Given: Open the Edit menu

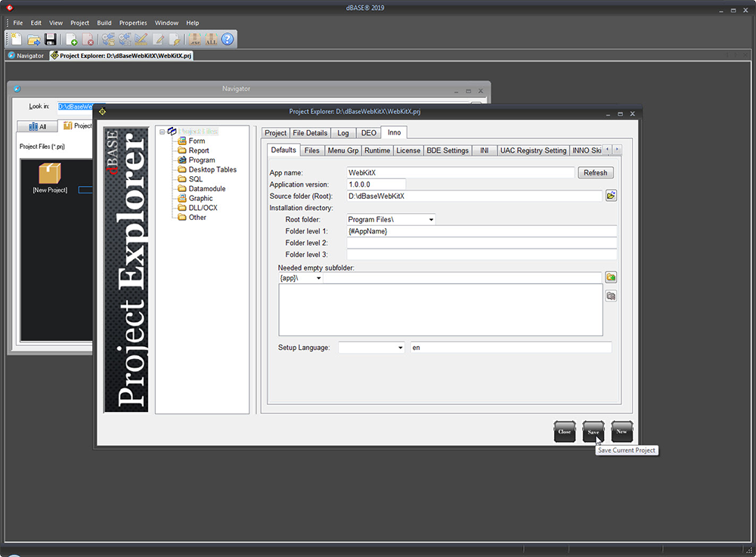Looking at the screenshot, I should coord(36,23).
